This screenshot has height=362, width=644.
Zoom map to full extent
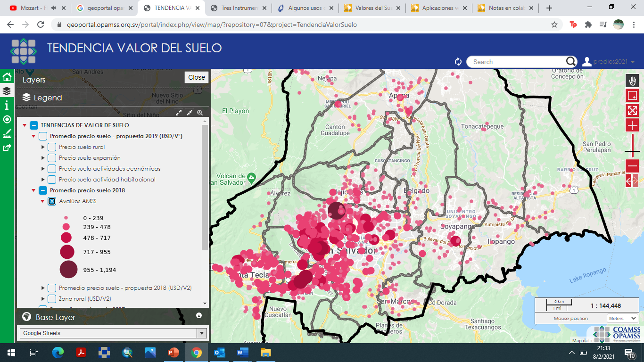(632, 110)
